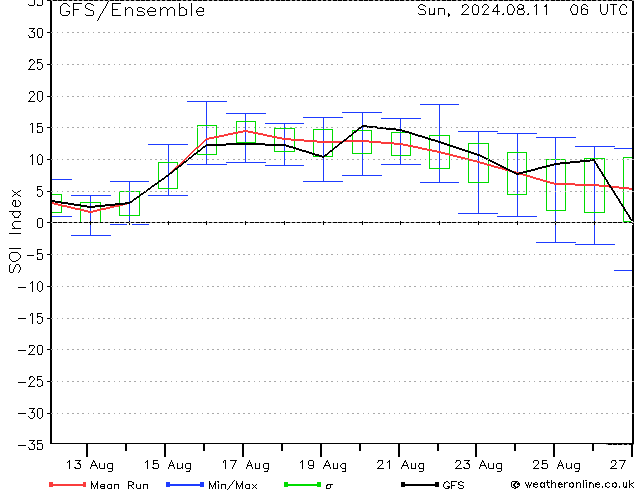Click the y-axis value '30'
The width and height of the screenshot is (634, 490).
pos(35,33)
